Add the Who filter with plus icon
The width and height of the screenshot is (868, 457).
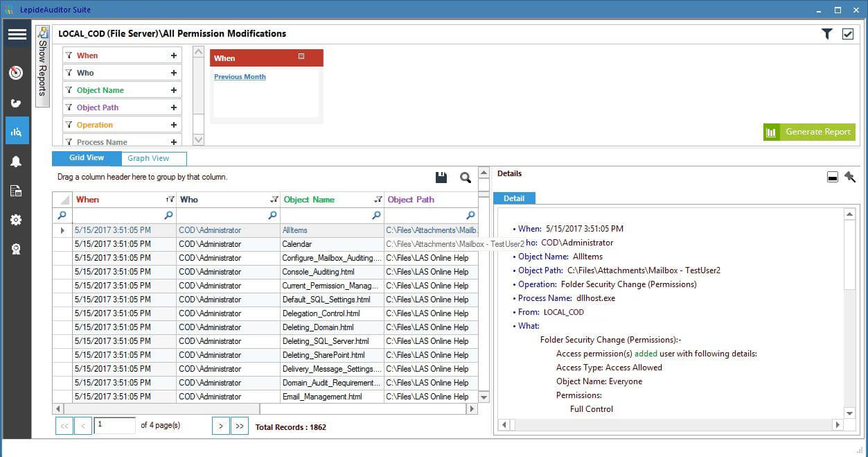click(174, 73)
